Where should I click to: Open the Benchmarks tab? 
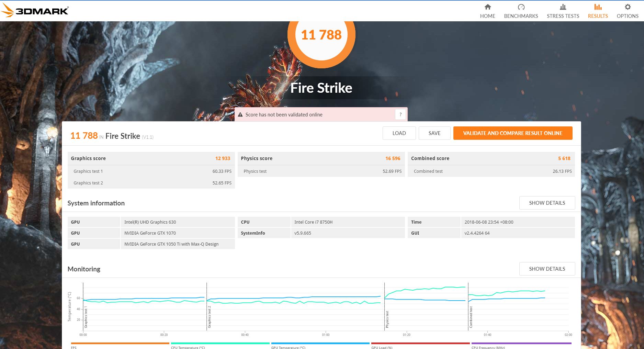pyautogui.click(x=521, y=11)
